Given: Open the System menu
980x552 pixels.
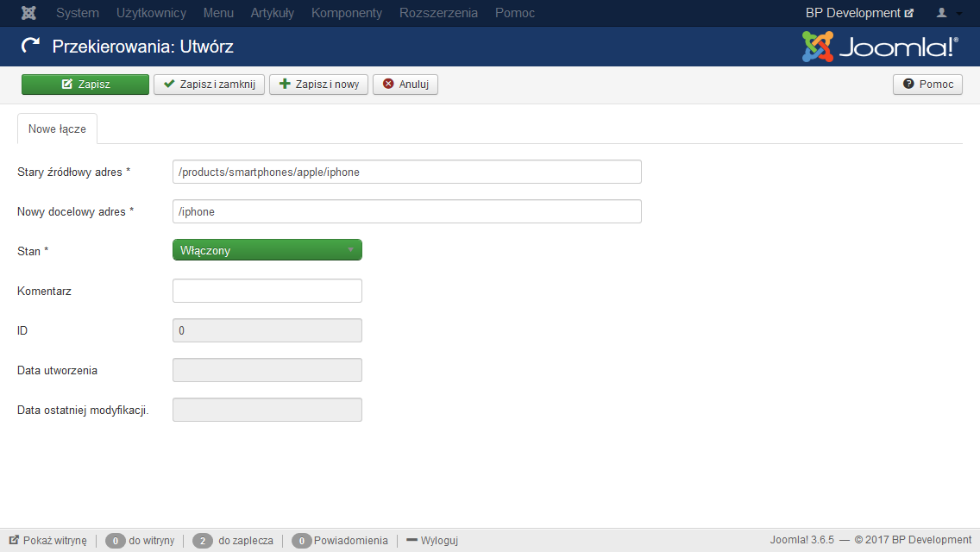Looking at the screenshot, I should [78, 13].
